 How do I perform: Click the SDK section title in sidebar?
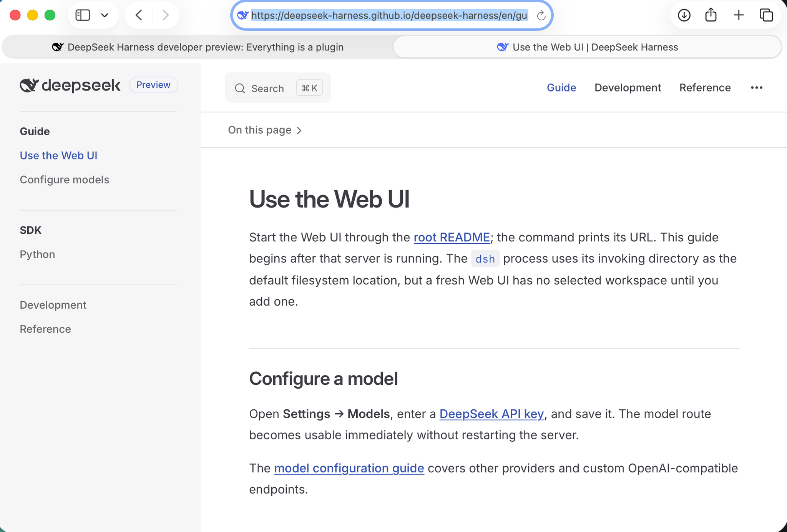click(30, 230)
